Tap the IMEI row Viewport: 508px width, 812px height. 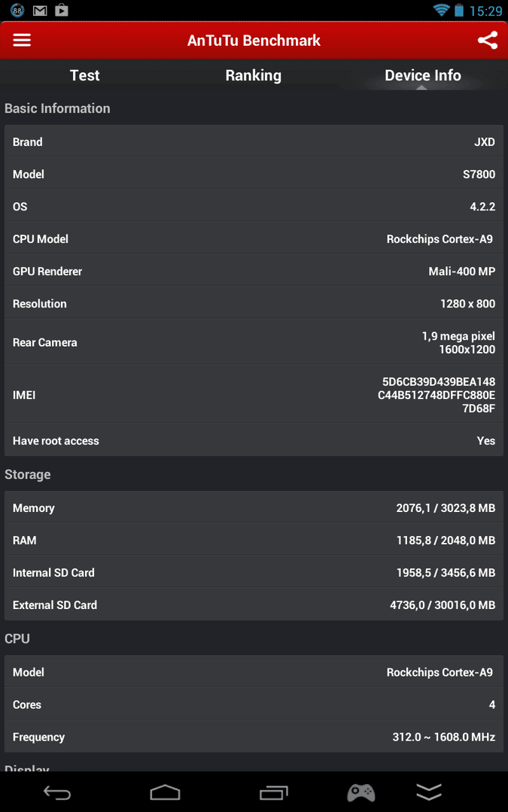[254, 395]
